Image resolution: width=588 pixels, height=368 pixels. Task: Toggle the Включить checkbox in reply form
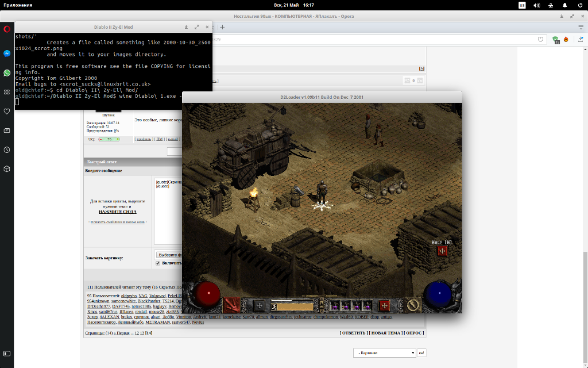click(x=158, y=263)
